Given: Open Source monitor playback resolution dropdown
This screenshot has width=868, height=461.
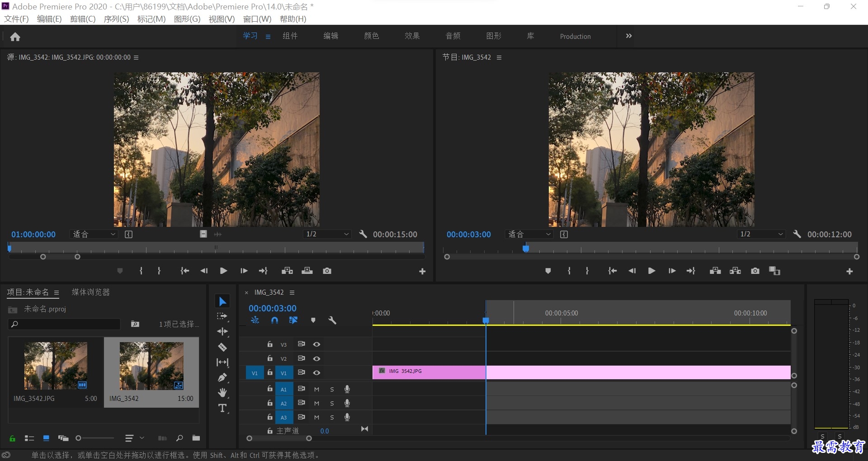Looking at the screenshot, I should 327,234.
